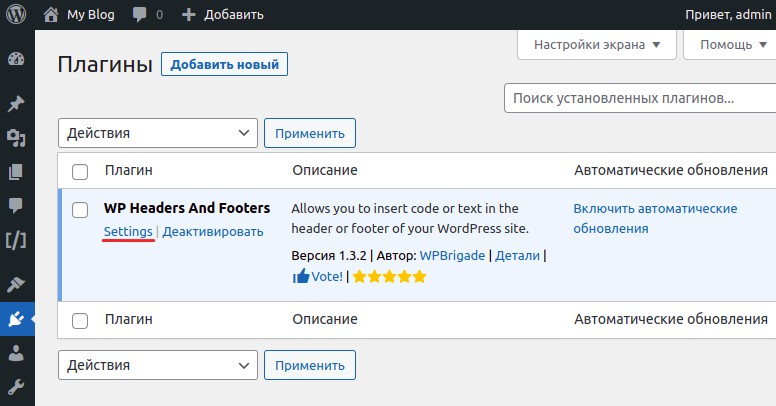
Task: Open the Привет, admin account menu
Action: [x=728, y=15]
